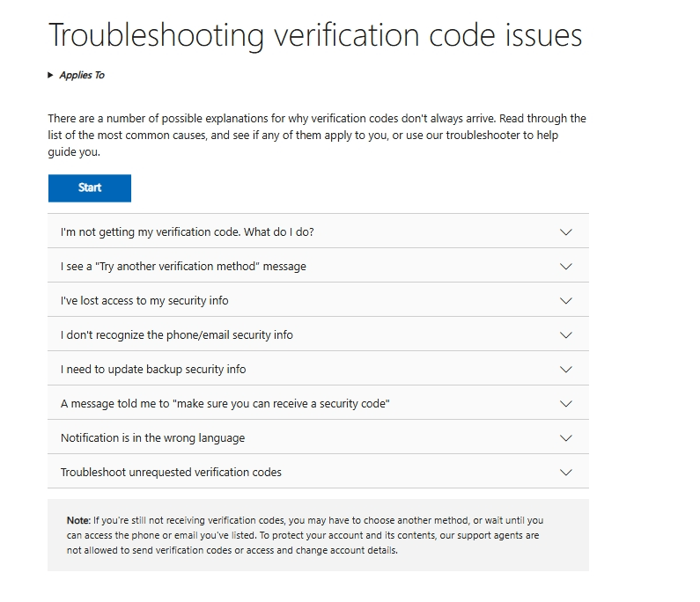Viewport: 700px width, 602px height.
Task: Select "I've lost access to my security info"
Action: [319, 299]
